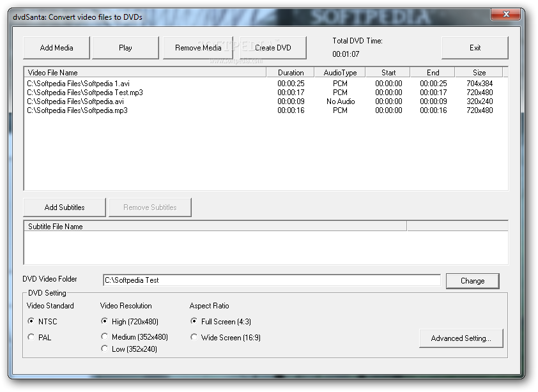The width and height of the screenshot is (538, 392).
Task: Click the Play button
Action: pyautogui.click(x=125, y=48)
